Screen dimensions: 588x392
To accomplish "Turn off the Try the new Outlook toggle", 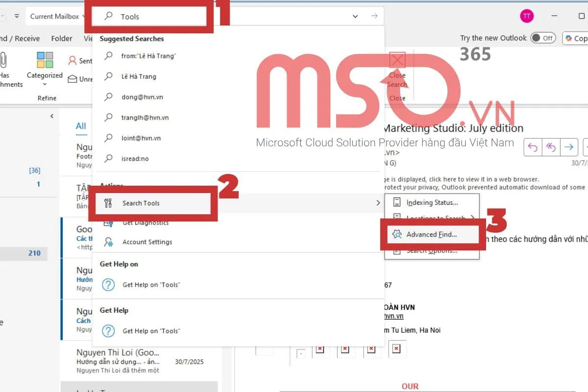I will coord(544,38).
